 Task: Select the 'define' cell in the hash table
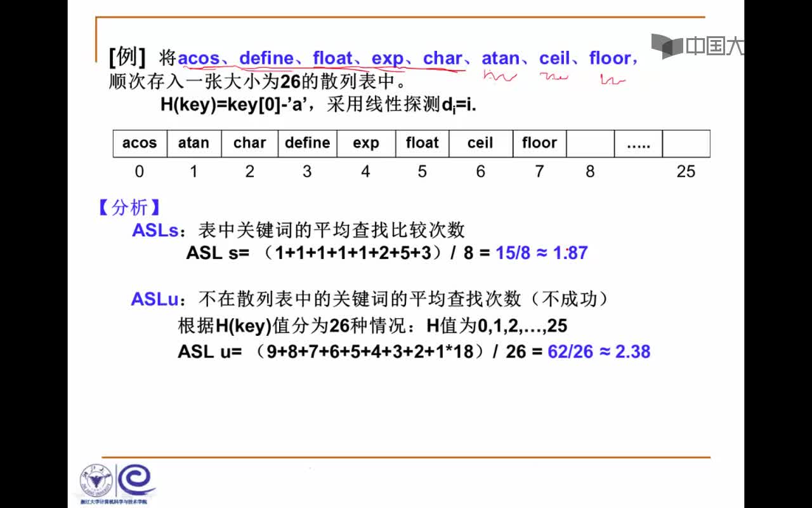click(x=308, y=143)
